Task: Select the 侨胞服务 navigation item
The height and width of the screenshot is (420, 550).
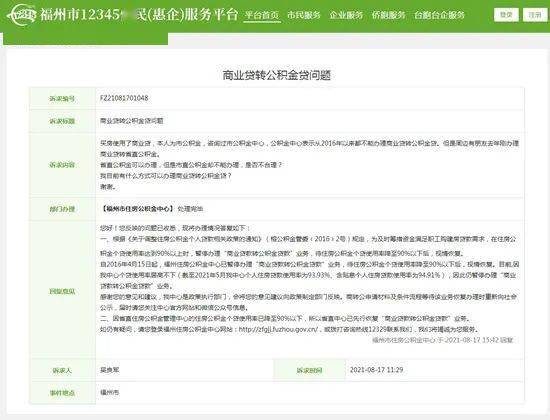Action: point(389,15)
